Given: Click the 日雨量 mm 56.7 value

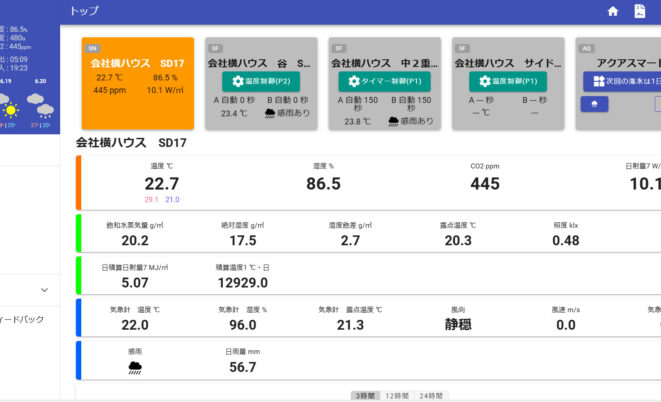Looking at the screenshot, I should click(x=243, y=367).
